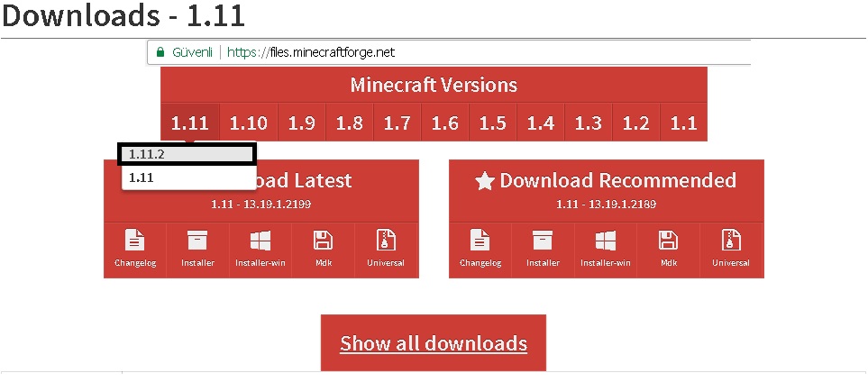868x391 pixels.
Task: Select Minecraft version 1.9 tab
Action: coord(302,123)
